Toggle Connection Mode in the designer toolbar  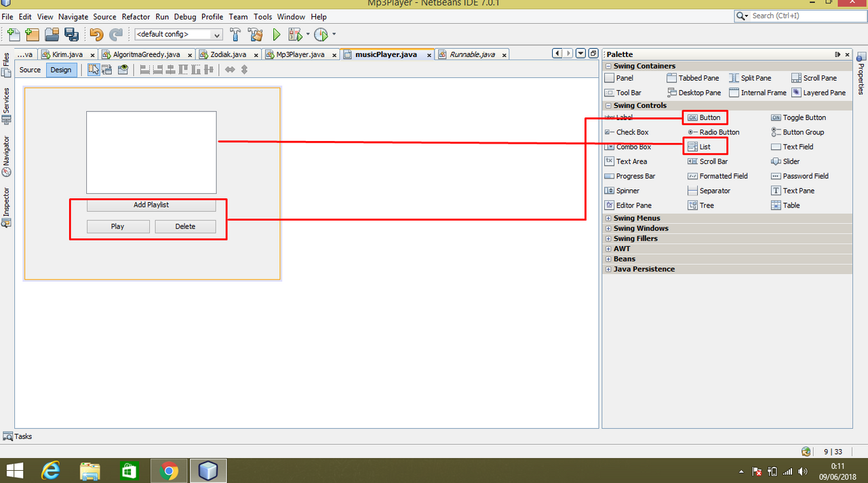(x=107, y=69)
